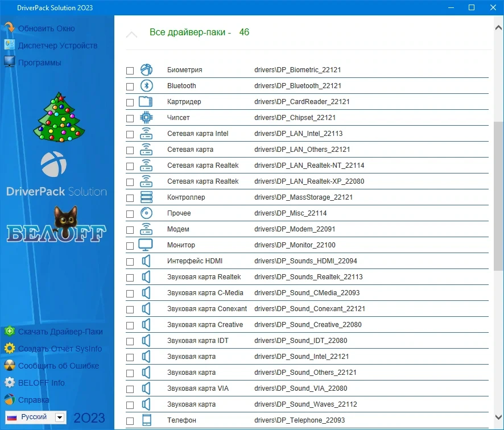504x430 pixels.
Task: Check the Сетевая карта Intel box
Action: [130, 134]
